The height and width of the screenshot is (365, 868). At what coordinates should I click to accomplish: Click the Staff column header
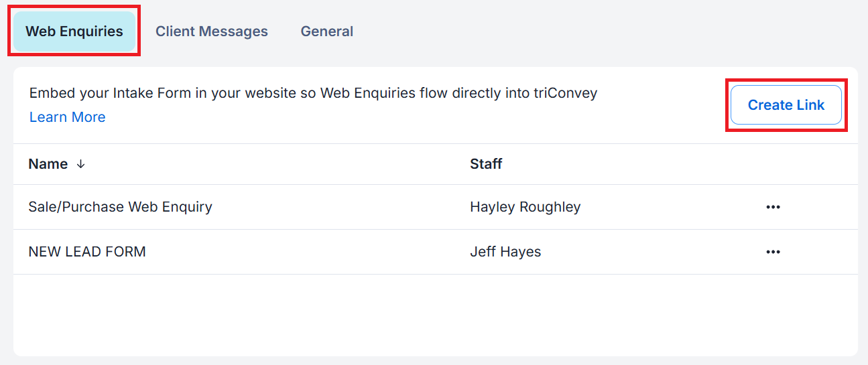pyautogui.click(x=486, y=164)
